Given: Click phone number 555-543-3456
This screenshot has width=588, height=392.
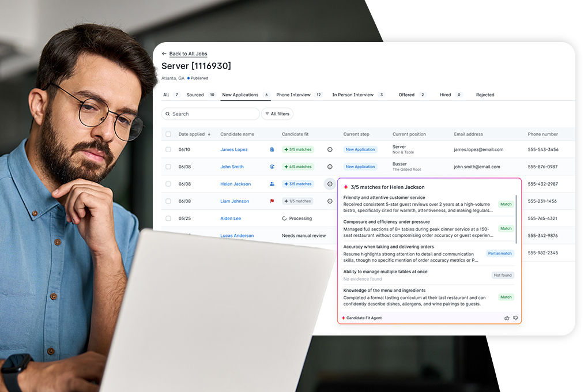Looking at the screenshot, I should pos(543,150).
